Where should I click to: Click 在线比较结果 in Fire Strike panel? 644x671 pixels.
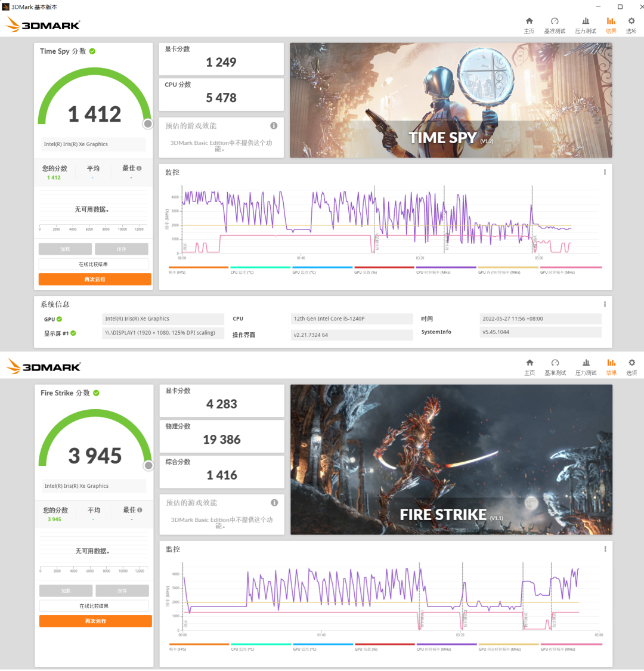[x=94, y=606]
